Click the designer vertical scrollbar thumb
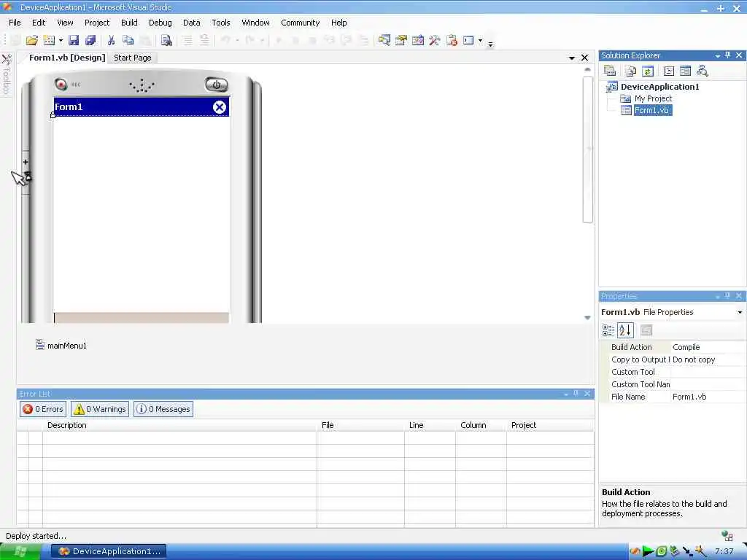 pos(587,149)
